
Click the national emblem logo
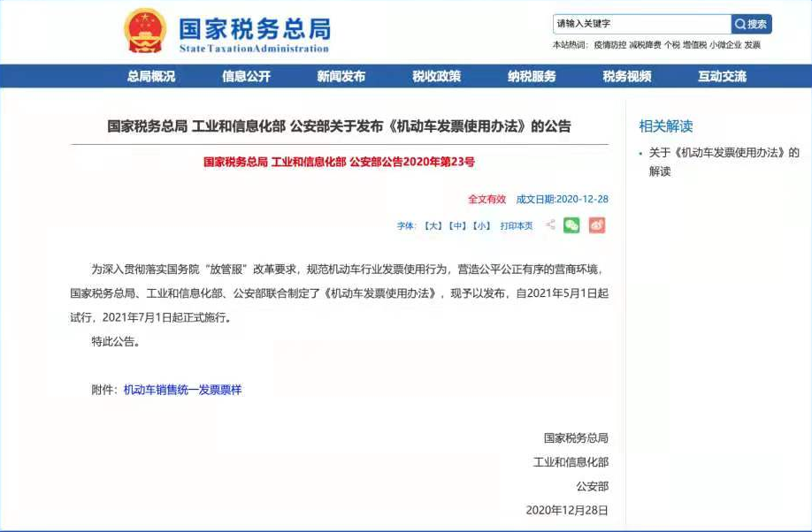(x=145, y=31)
